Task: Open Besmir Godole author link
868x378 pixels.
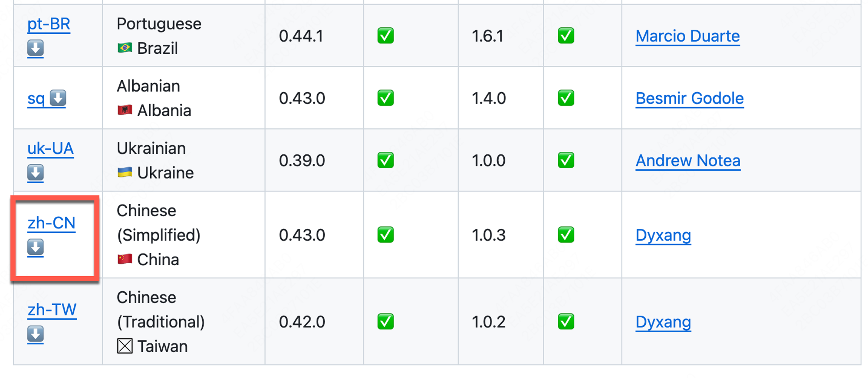Action: click(x=690, y=98)
